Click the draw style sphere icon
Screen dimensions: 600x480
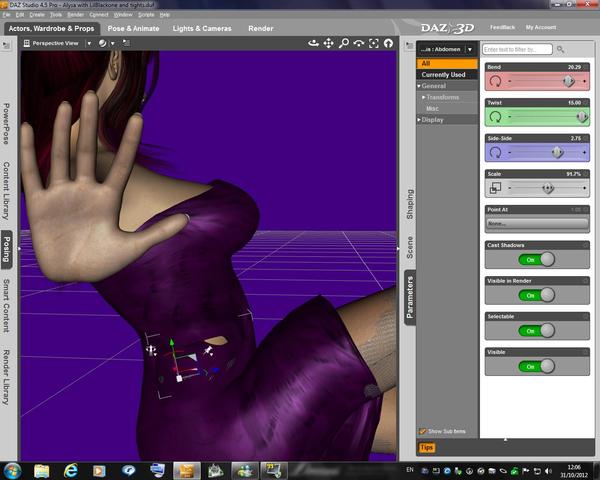coord(102,43)
